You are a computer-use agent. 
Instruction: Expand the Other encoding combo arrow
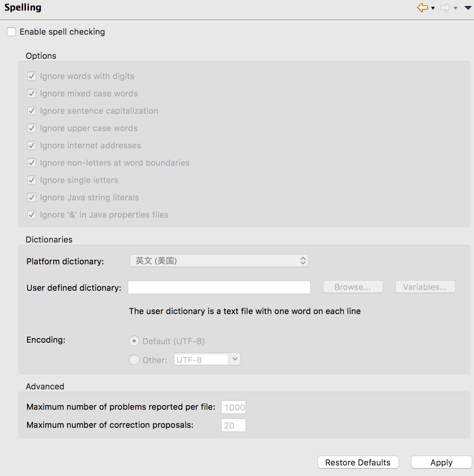(x=235, y=359)
